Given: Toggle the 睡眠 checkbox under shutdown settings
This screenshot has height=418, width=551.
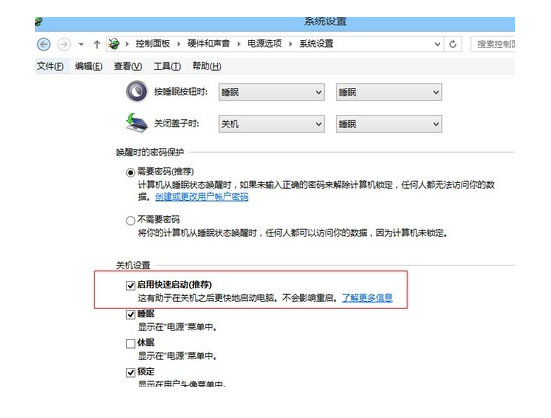Looking at the screenshot, I should click(x=130, y=314).
